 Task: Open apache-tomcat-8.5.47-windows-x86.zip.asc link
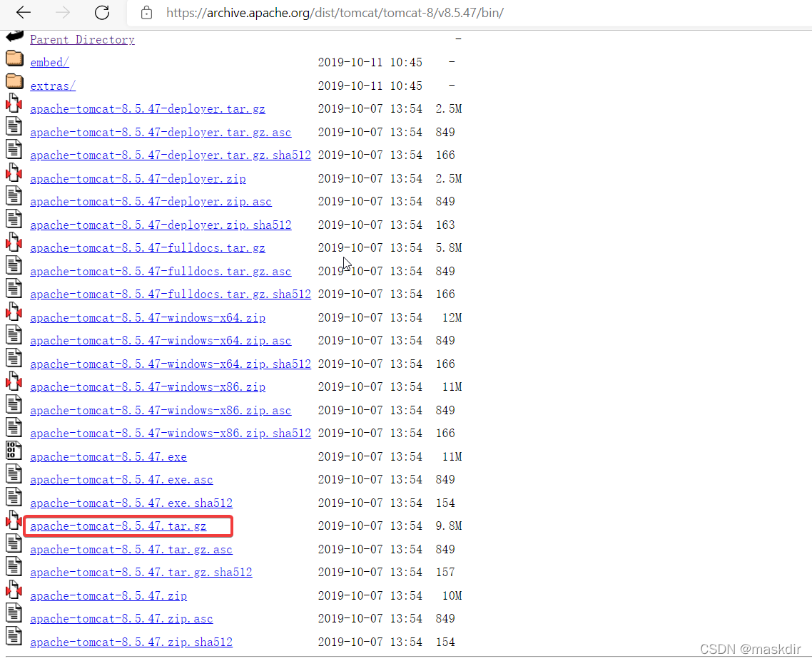[161, 411]
